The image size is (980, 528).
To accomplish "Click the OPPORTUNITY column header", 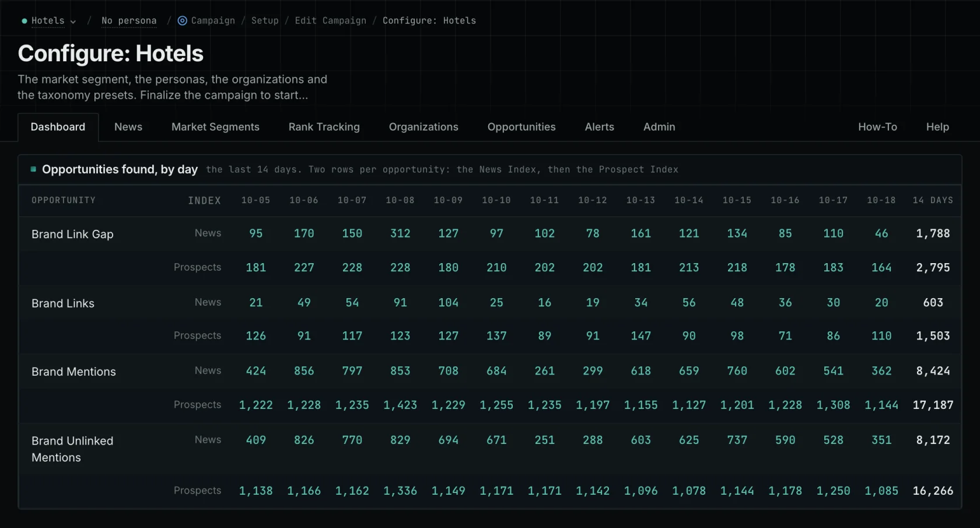I will pos(64,200).
